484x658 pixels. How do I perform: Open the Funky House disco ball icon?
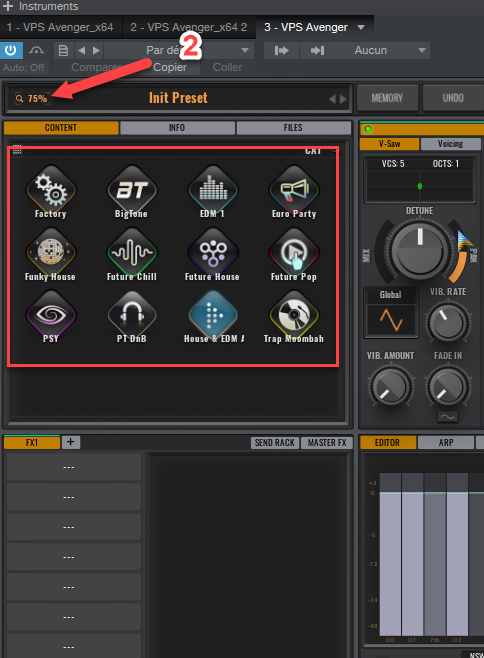tap(51, 253)
